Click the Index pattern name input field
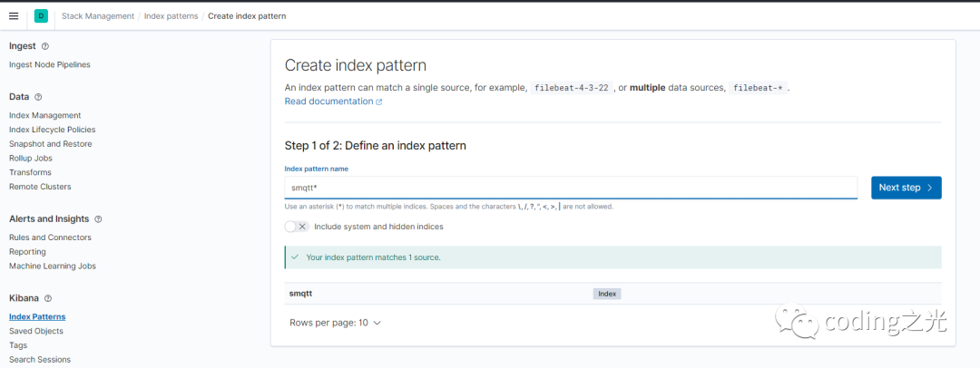 tap(571, 188)
